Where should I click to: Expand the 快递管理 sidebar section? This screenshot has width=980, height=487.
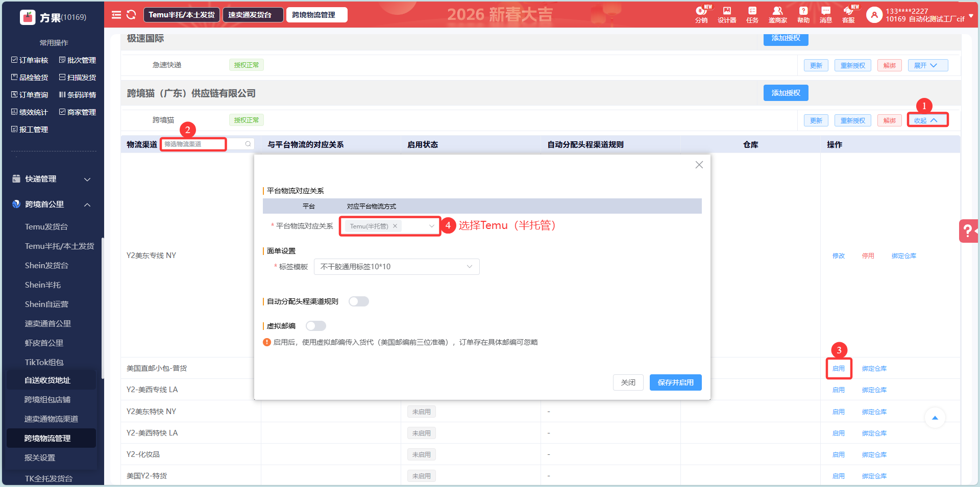click(52, 179)
